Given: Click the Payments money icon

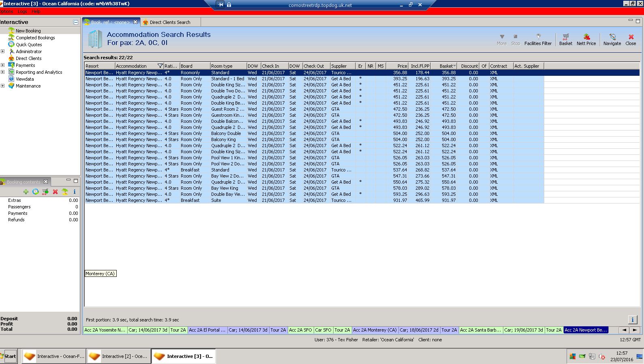Looking at the screenshot, I should click(x=11, y=65).
